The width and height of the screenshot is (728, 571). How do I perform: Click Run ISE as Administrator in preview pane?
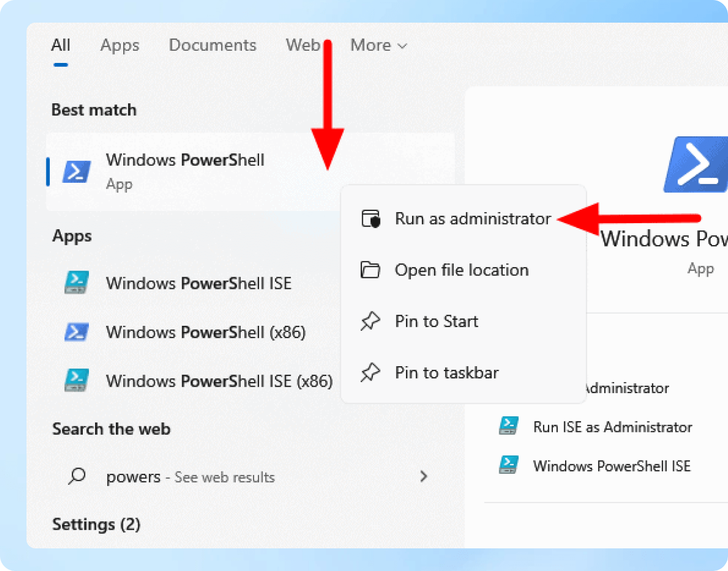(612, 427)
